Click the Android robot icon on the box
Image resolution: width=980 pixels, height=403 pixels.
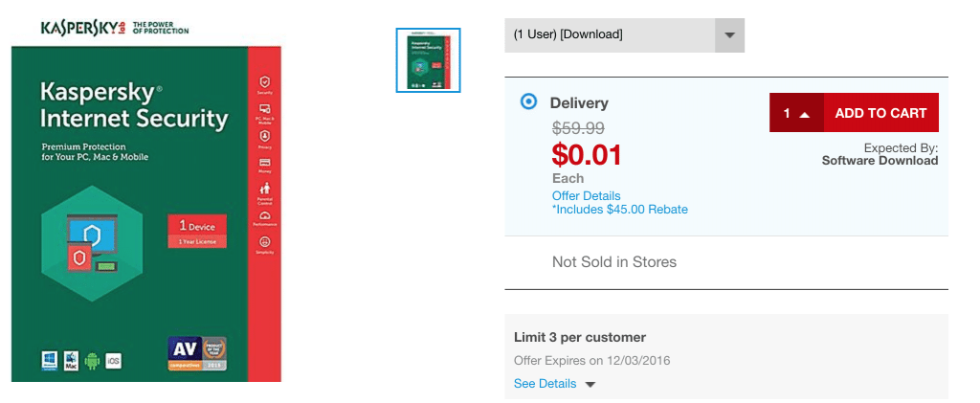click(x=92, y=361)
